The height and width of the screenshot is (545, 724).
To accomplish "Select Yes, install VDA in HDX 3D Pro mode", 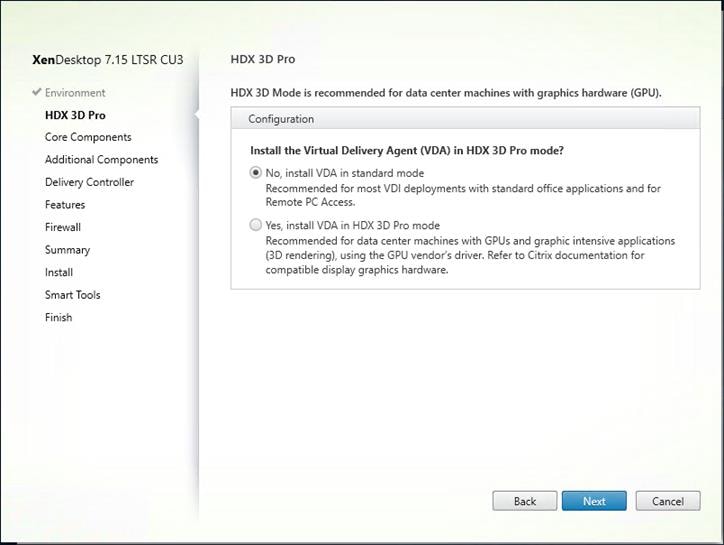I will point(255,225).
